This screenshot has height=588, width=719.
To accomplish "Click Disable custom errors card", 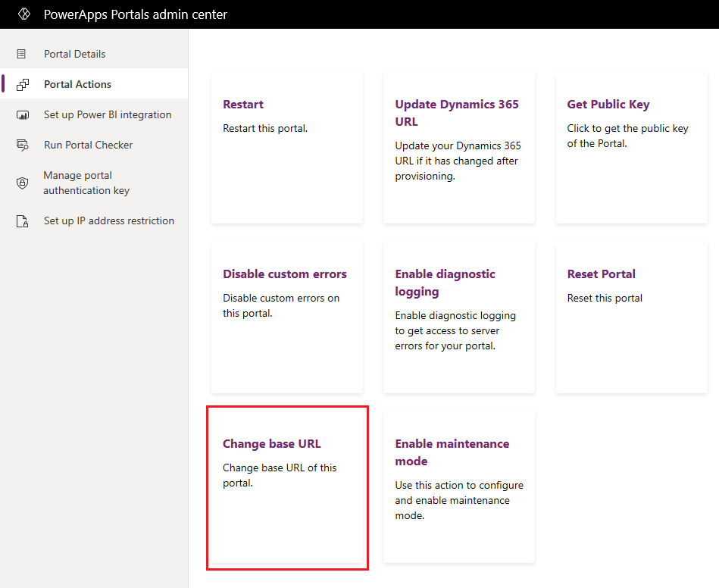I will tap(287, 317).
